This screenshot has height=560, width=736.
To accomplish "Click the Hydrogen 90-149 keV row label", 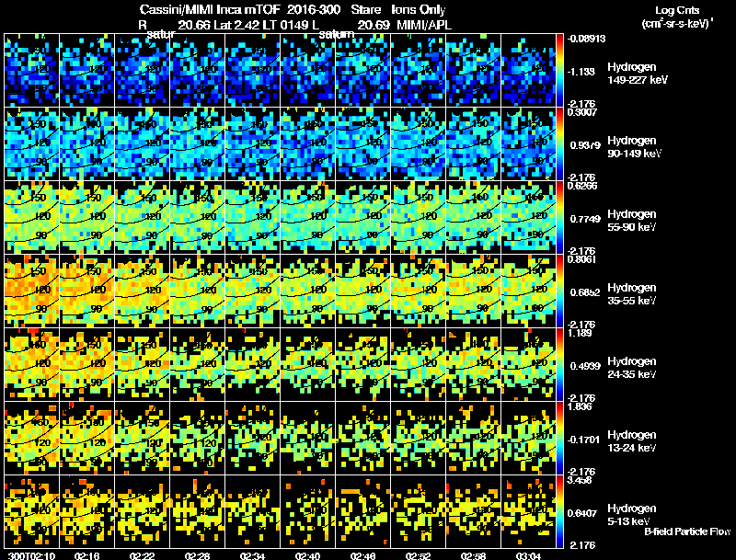I will coord(635,147).
